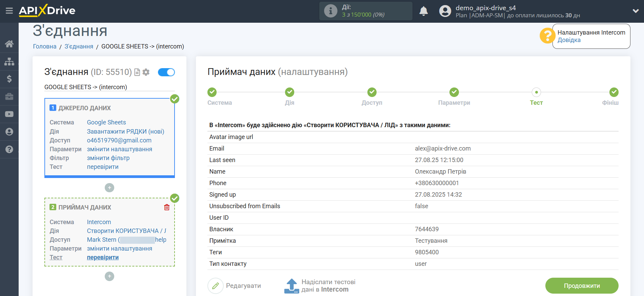The width and height of the screenshot is (644, 296).
Task: Open the home icon in sidebar
Action: [9, 44]
